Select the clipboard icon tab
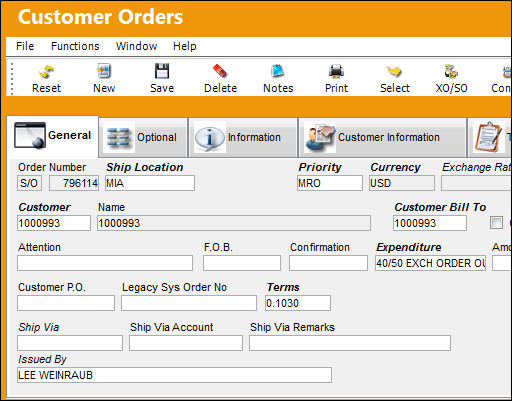The image size is (512, 401). click(x=489, y=137)
